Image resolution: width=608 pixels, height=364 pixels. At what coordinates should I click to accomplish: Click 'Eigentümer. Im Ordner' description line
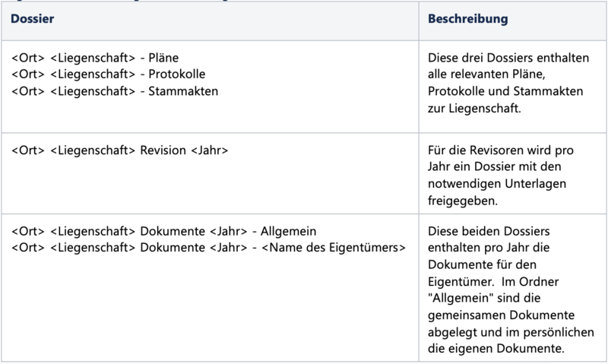(493, 281)
